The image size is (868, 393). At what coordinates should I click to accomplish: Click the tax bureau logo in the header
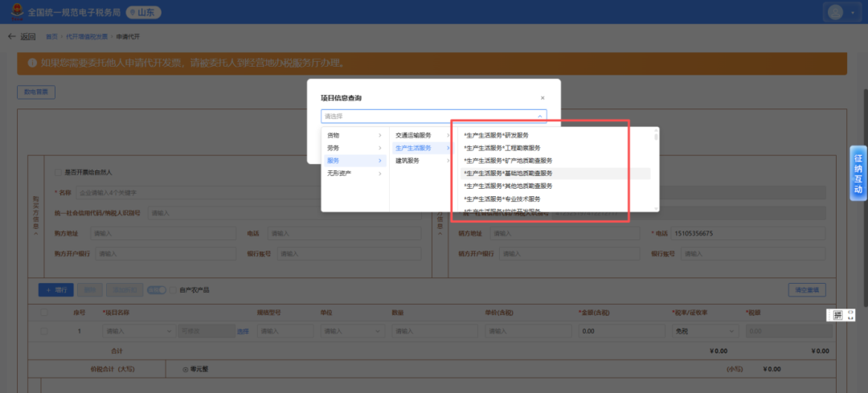tap(17, 11)
